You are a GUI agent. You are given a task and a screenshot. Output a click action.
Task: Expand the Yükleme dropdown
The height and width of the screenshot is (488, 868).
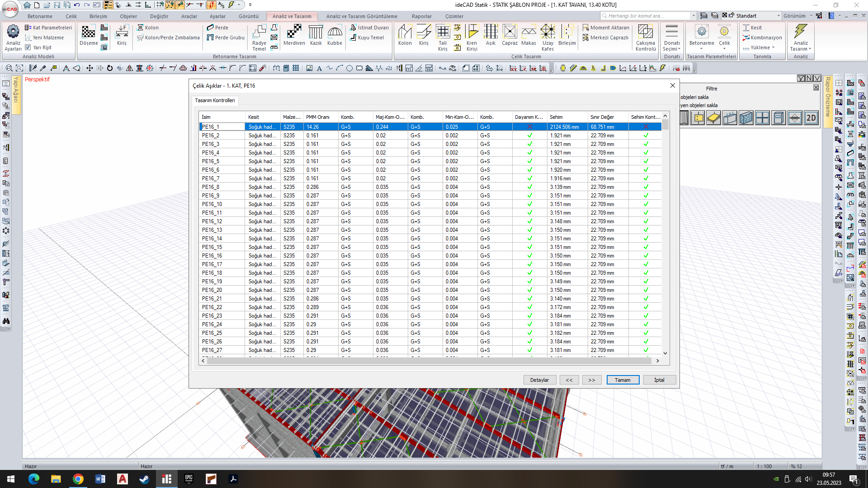tap(759, 47)
